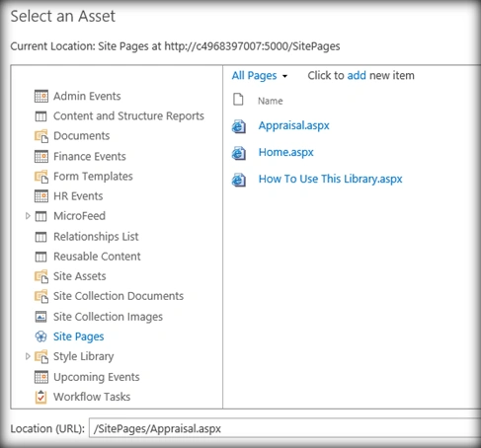Click the Reusable Content list icon
Screen dimensions: 481x448
(40, 257)
